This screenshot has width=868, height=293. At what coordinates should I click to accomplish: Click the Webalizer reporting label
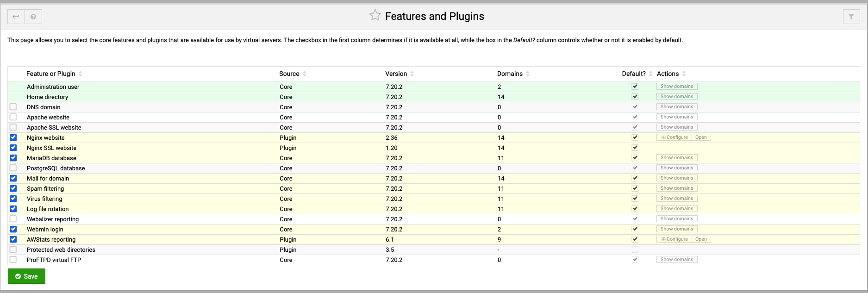[53, 219]
